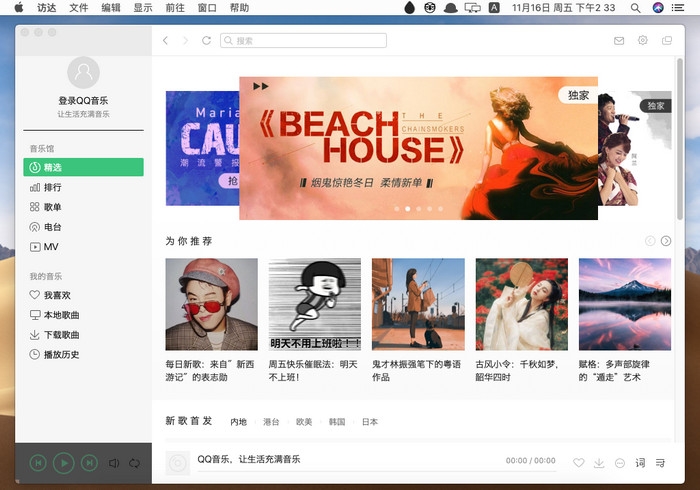The height and width of the screenshot is (490, 700).
Task: Click the song progress bar
Action: 377,471
